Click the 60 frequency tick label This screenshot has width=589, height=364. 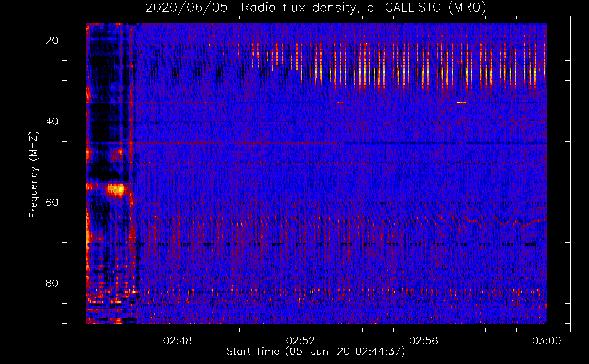(x=52, y=202)
